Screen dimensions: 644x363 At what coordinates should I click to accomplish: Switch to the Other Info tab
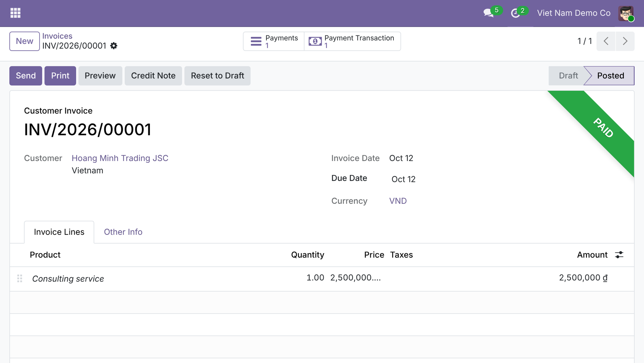[123, 232]
